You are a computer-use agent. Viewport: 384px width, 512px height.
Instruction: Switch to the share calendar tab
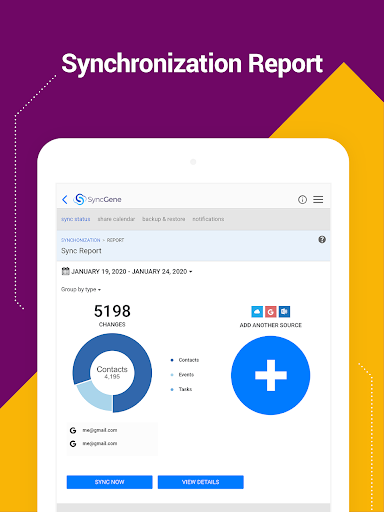point(116,219)
